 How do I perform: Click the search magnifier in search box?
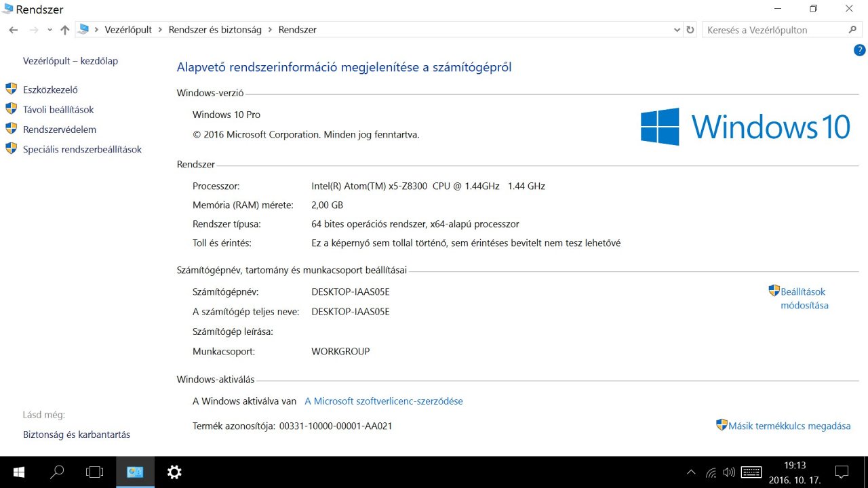[x=853, y=30]
